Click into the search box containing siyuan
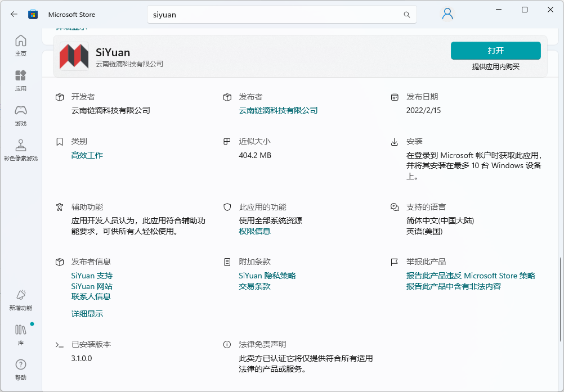The height and width of the screenshot is (392, 564). [x=276, y=15]
